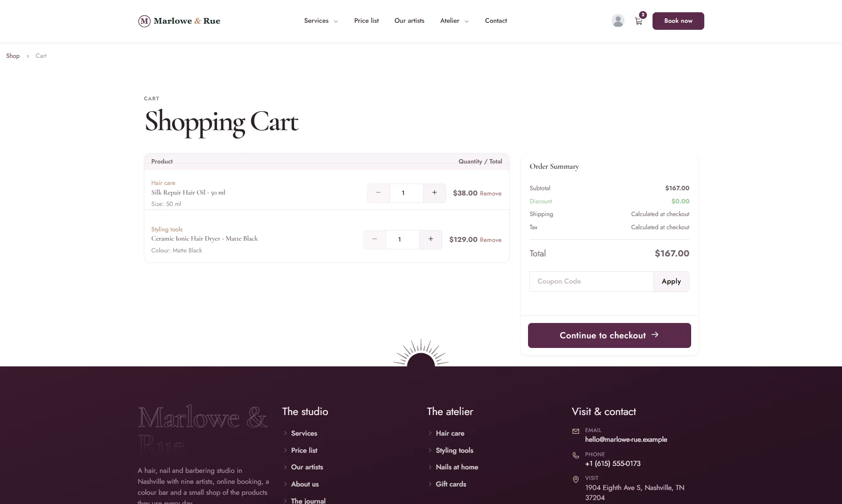
Task: Click hello@marlowe-rue.example email address
Action: 626,439
